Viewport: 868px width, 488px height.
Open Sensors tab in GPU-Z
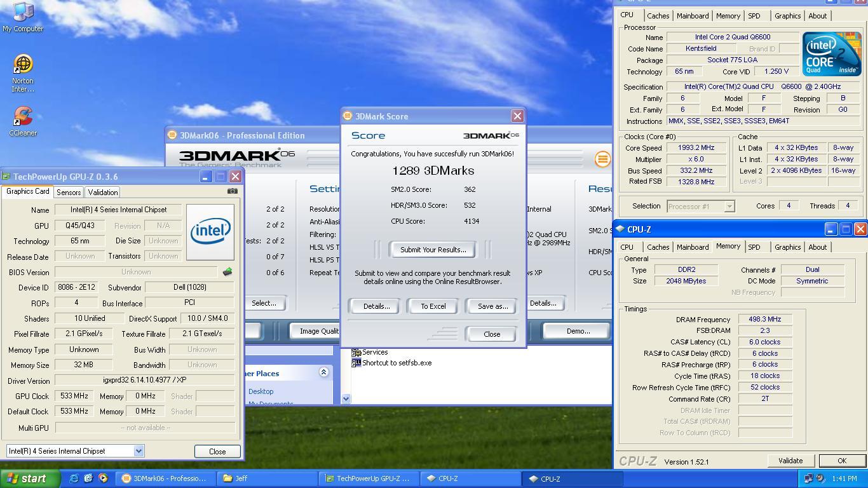tap(69, 192)
